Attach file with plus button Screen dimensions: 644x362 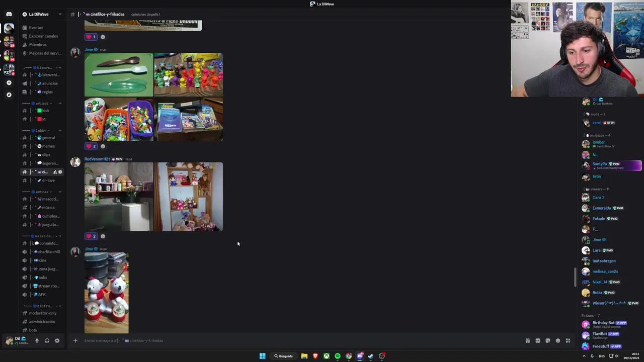click(75, 340)
